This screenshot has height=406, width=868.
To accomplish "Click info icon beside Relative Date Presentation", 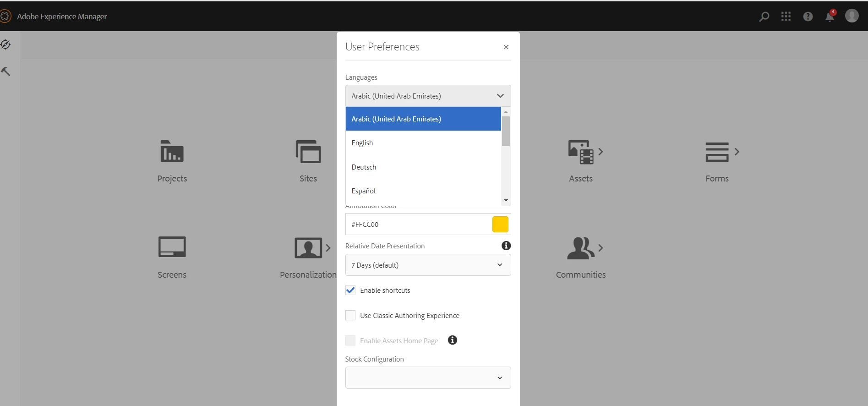I will [506, 246].
